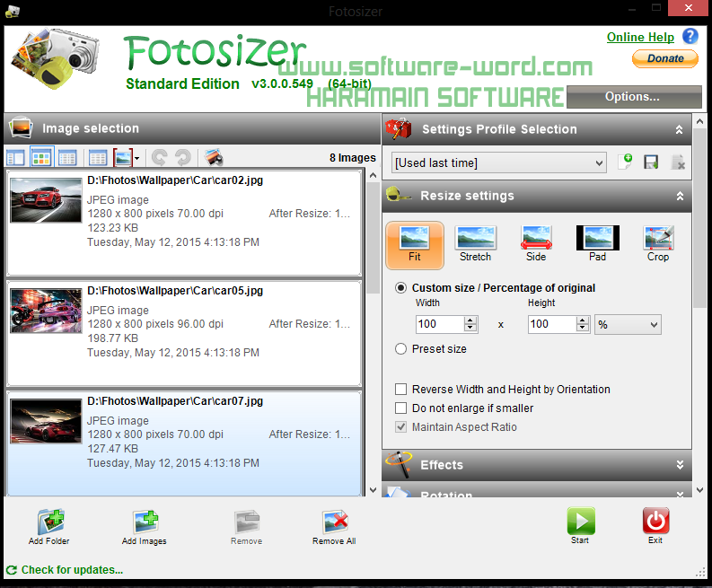Image resolution: width=712 pixels, height=588 pixels.
Task: Click the Check for updates... link
Action: tap(72, 570)
